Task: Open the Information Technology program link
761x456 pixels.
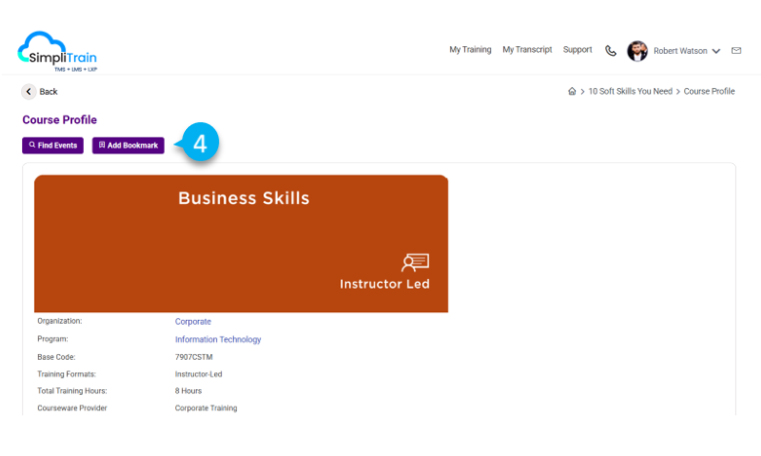Action: (218, 340)
